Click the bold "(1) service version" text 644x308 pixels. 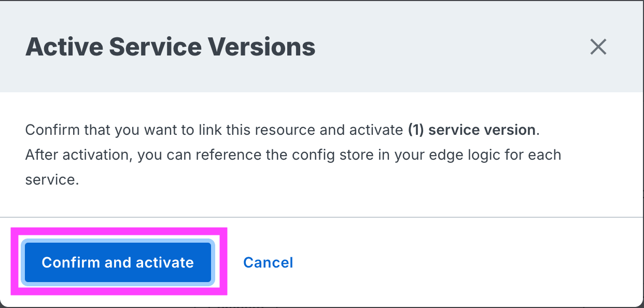[x=472, y=130]
